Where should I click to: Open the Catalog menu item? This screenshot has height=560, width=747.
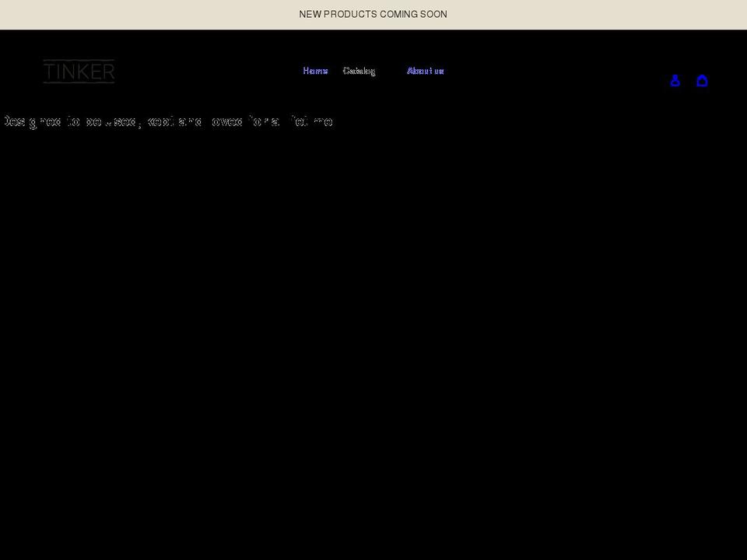[x=359, y=71]
